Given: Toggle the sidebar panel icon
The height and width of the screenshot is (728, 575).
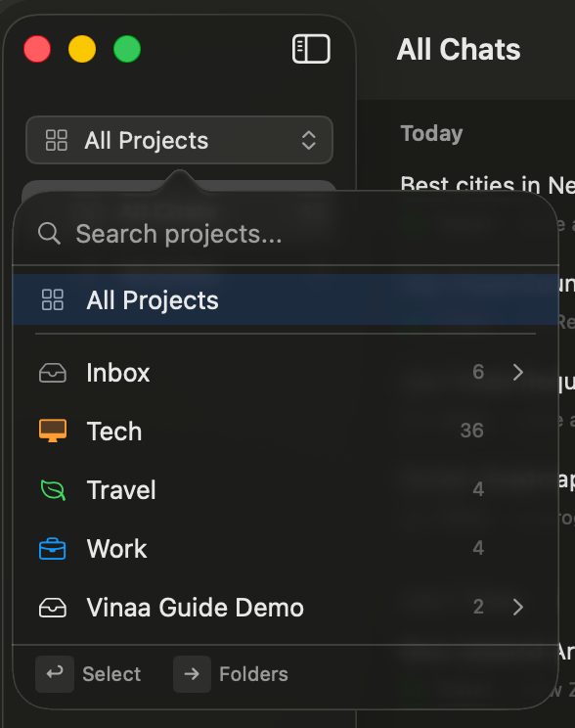Looking at the screenshot, I should (x=311, y=49).
